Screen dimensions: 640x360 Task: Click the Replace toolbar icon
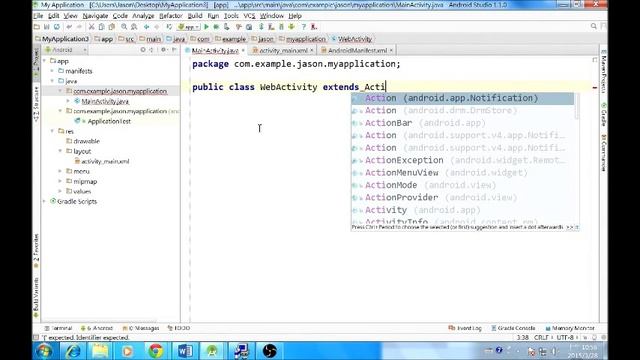tap(134, 27)
